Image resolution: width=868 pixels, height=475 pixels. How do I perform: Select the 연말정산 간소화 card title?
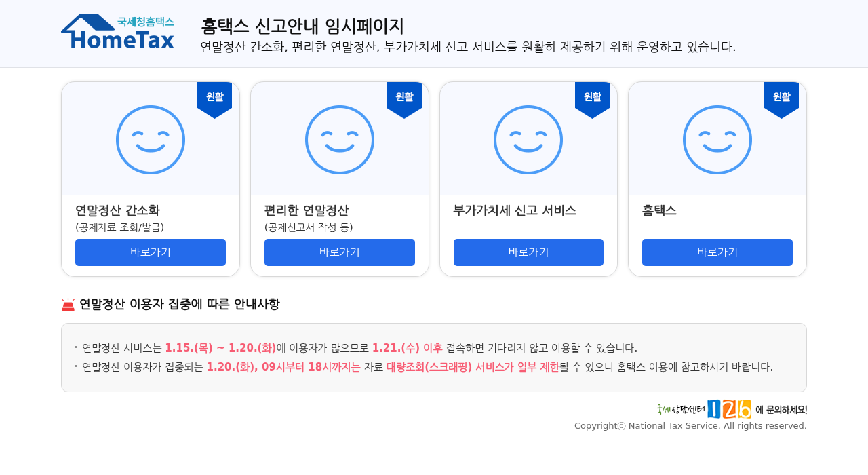117,210
